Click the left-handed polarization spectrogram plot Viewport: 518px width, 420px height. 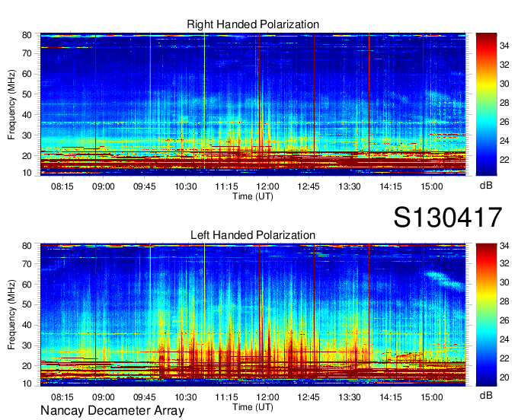point(253,315)
